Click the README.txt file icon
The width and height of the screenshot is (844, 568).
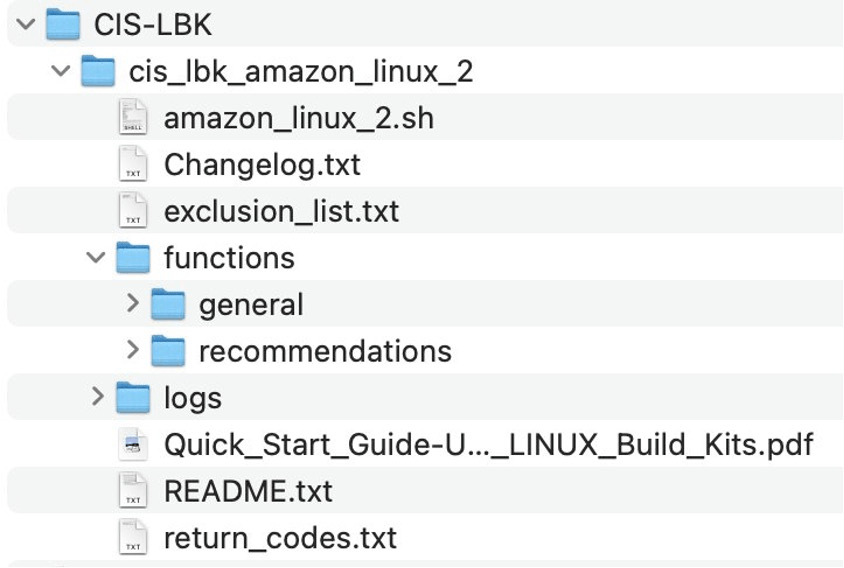tap(133, 491)
